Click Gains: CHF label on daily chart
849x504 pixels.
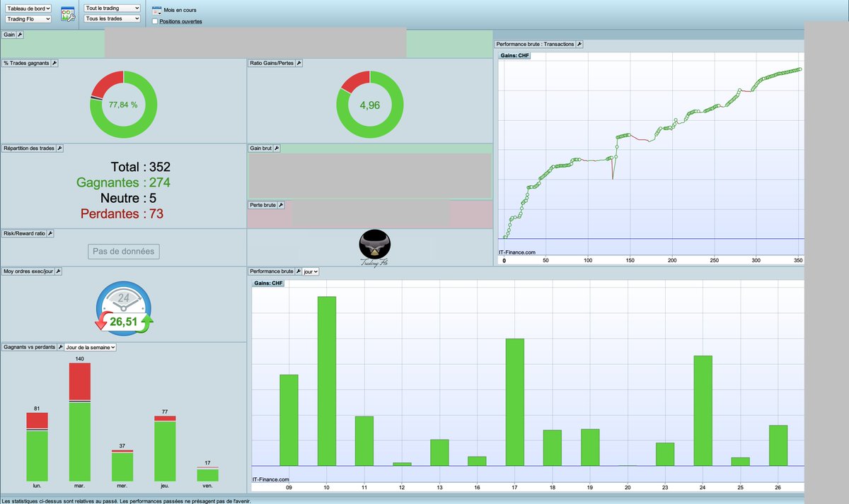pyautogui.click(x=270, y=283)
